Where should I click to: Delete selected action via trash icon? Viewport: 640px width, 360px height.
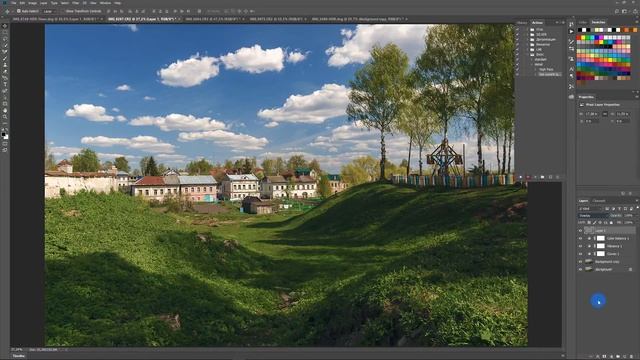[558, 177]
